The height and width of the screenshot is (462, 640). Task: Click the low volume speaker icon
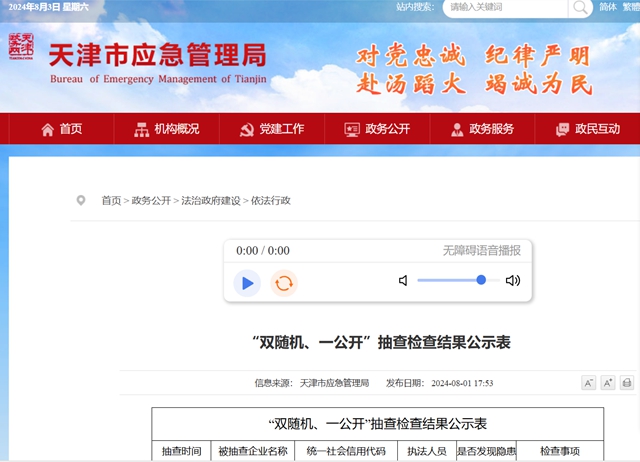(403, 281)
